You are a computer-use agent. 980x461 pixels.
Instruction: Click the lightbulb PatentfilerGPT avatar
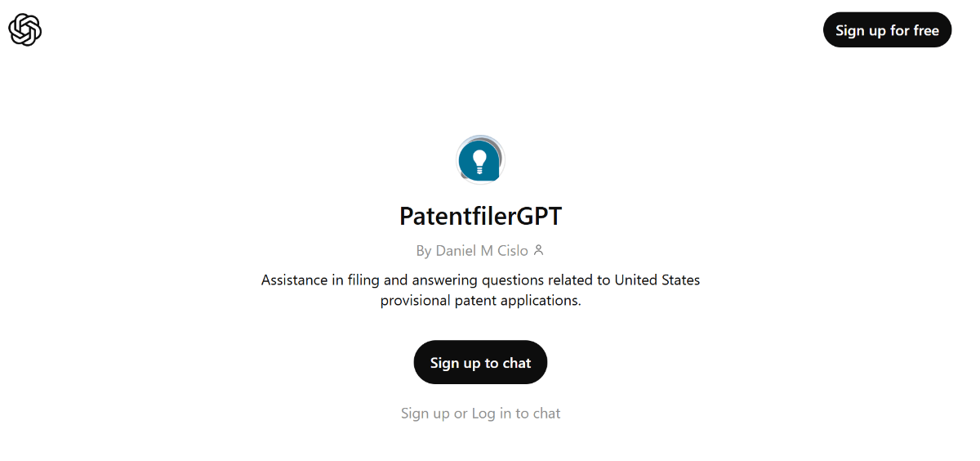pyautogui.click(x=479, y=159)
